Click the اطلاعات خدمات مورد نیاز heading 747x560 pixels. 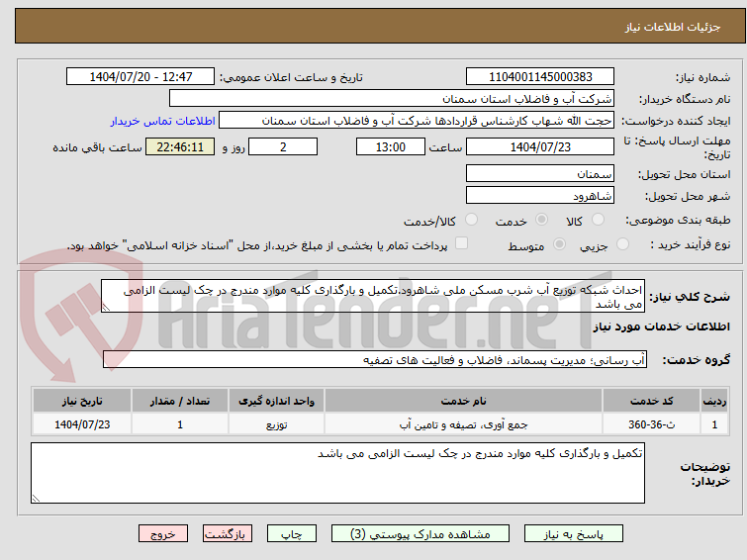[x=661, y=327]
